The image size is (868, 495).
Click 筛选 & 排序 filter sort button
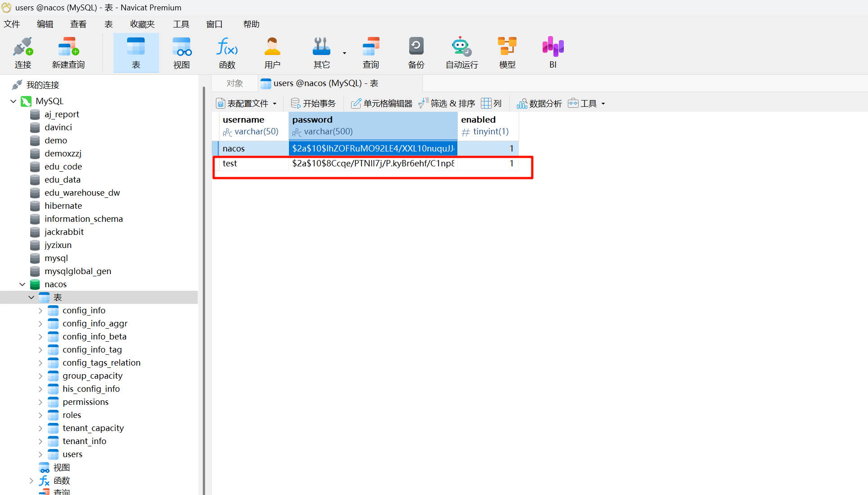pyautogui.click(x=447, y=104)
